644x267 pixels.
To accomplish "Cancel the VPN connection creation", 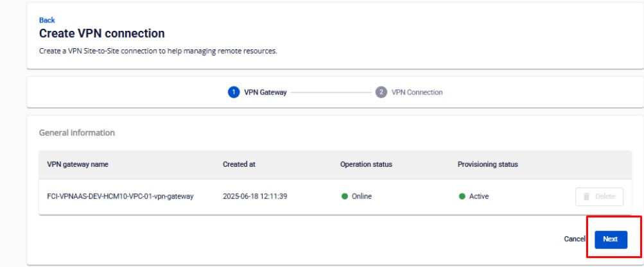I will 574,239.
